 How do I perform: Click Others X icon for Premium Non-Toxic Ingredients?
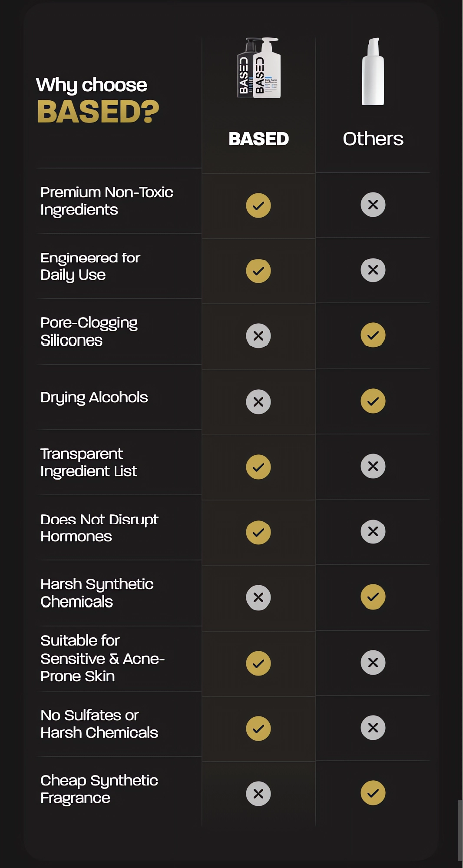tap(373, 205)
